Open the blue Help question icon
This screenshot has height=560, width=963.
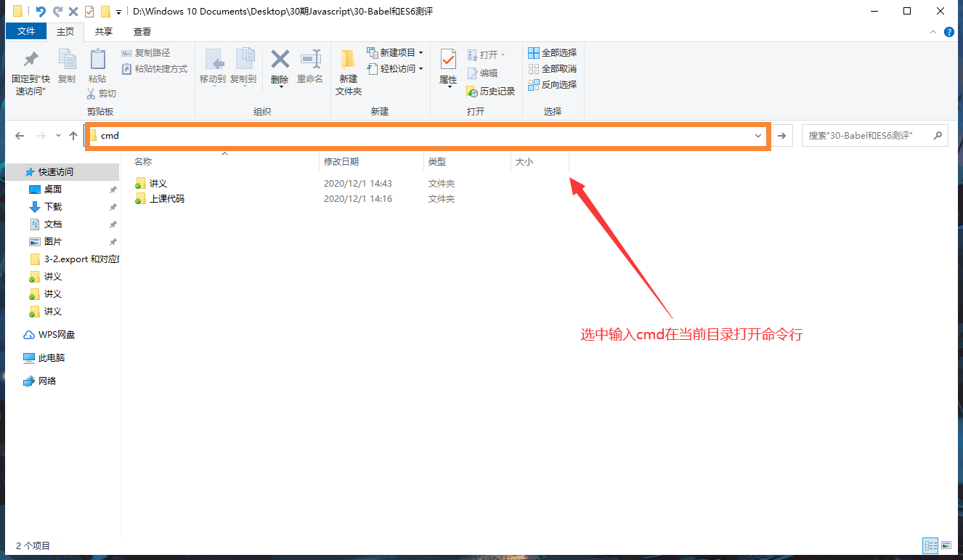tap(949, 32)
